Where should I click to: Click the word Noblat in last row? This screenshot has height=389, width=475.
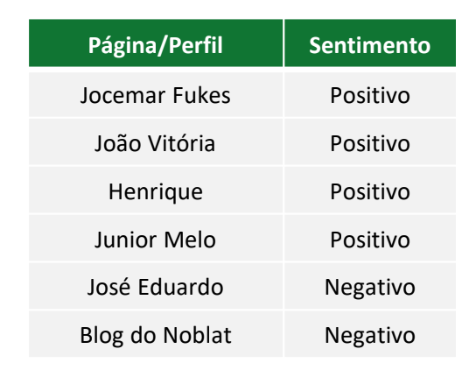197,335
